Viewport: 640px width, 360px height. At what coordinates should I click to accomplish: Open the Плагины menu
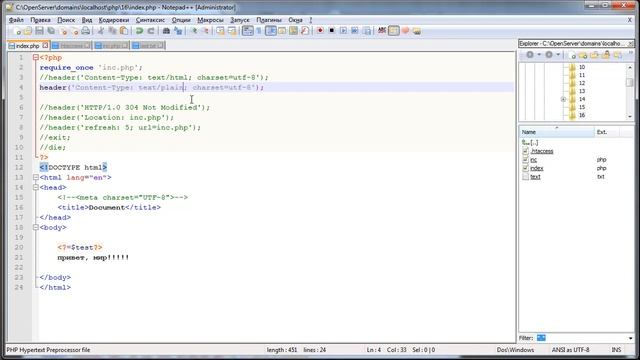point(269,20)
